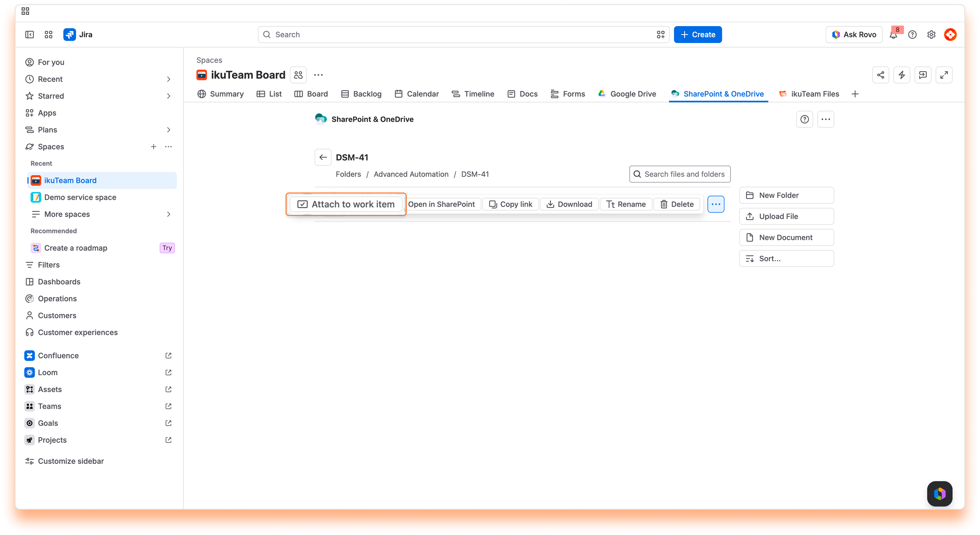This screenshot has height=535, width=980.
Task: Open SharePoint & OneDrive help icon
Action: (805, 120)
